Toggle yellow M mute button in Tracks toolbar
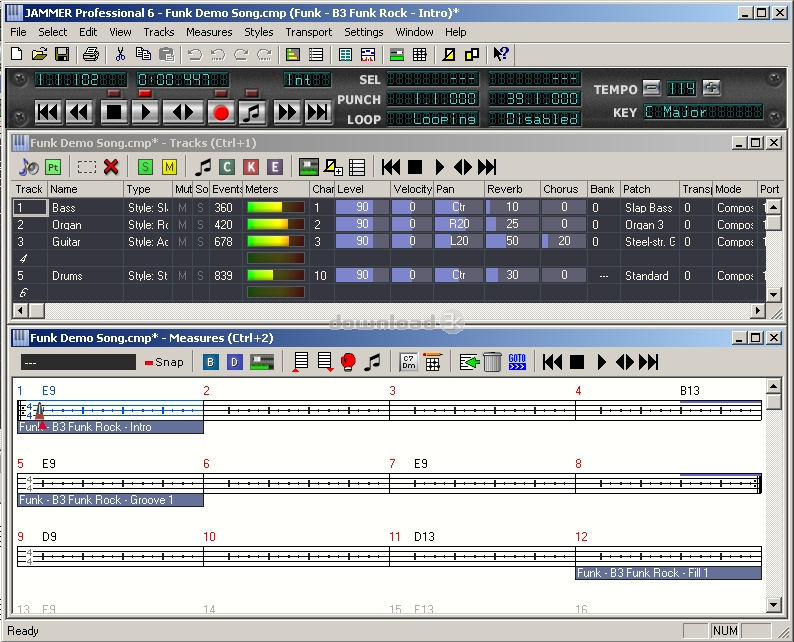 coord(169,167)
